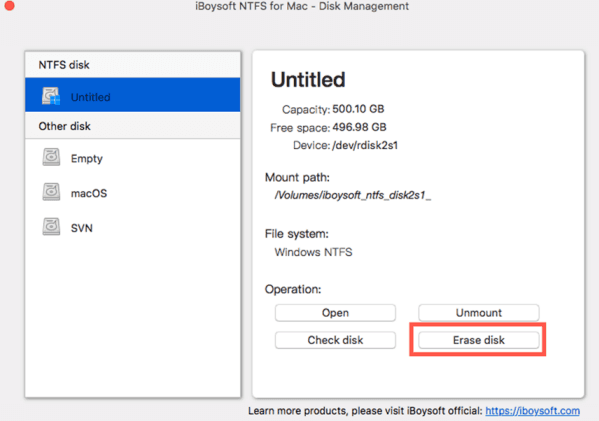Run Check disk on the volume
The height and width of the screenshot is (421, 599).
335,340
